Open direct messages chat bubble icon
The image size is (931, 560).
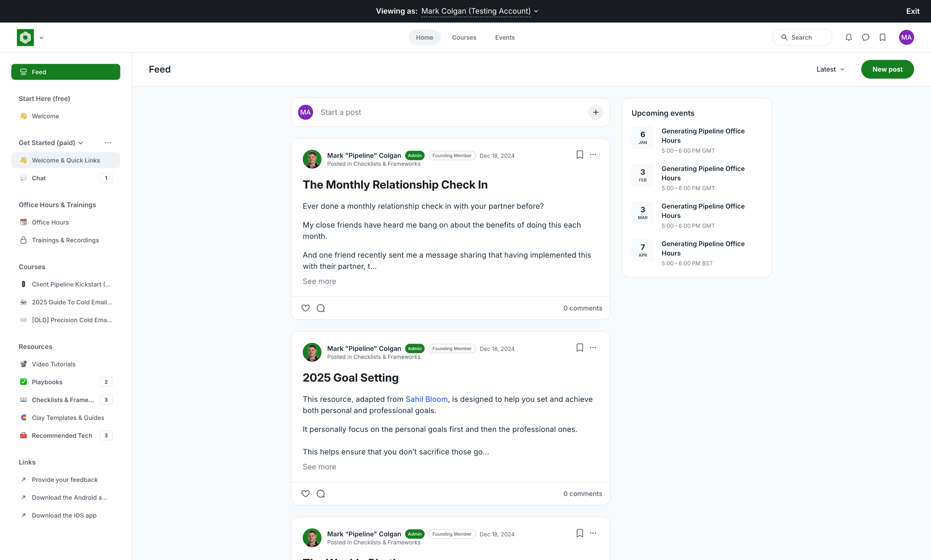tap(866, 37)
